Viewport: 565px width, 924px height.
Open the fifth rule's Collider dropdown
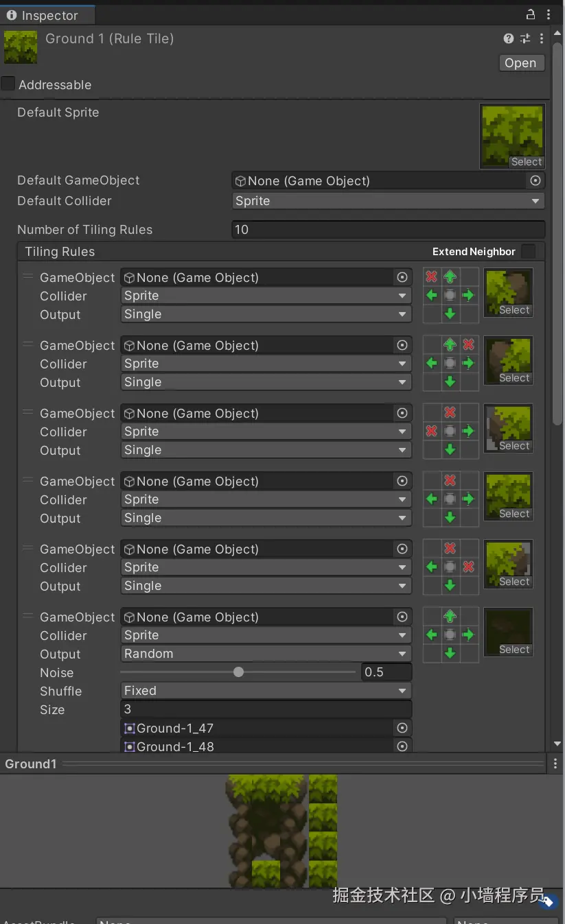click(x=266, y=567)
